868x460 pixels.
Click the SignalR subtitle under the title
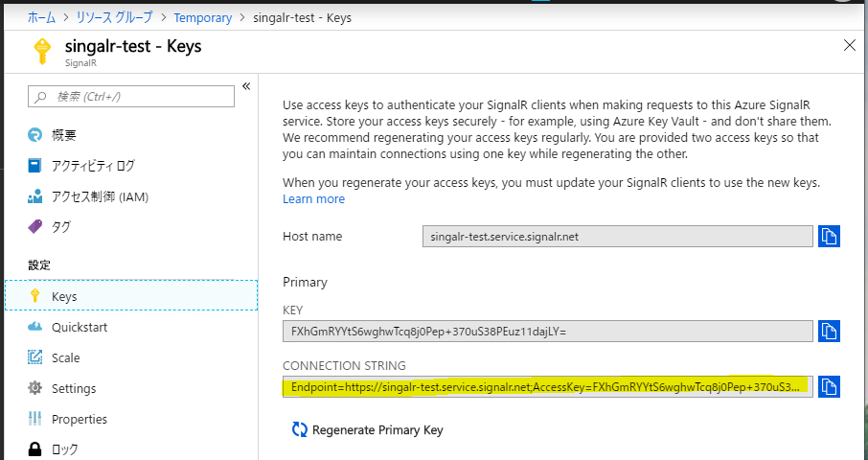(80, 63)
